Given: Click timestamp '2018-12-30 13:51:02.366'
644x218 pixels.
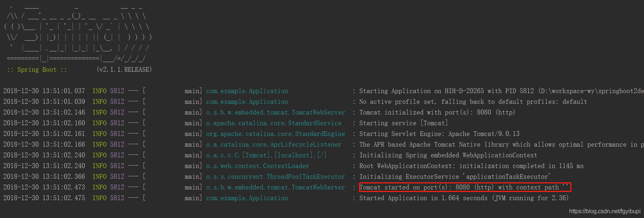Looking at the screenshot, I should coord(44,177).
